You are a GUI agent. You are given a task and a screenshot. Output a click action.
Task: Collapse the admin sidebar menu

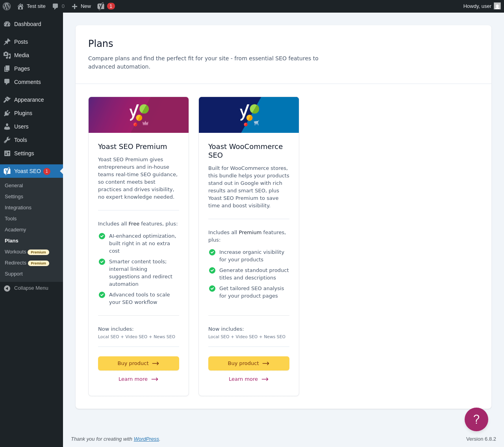[x=31, y=288]
